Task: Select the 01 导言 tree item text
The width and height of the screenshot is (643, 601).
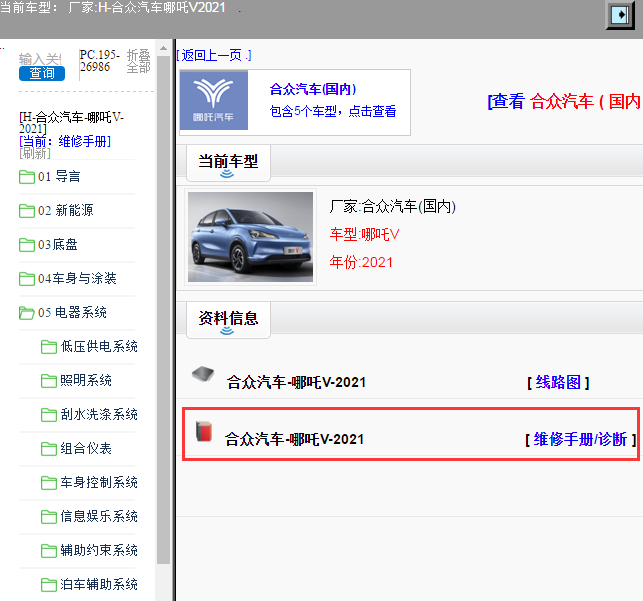Action: pos(59,177)
